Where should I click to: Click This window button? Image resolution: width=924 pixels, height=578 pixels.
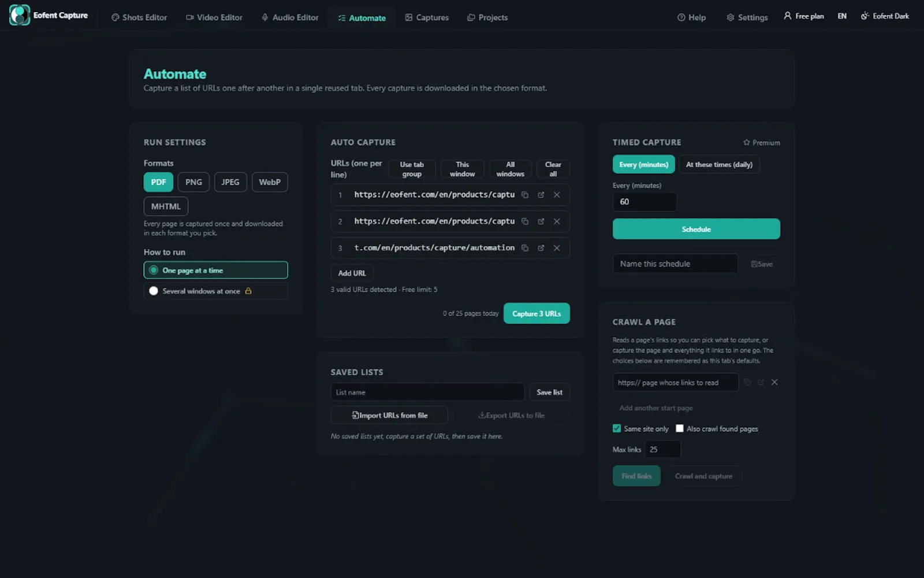coord(462,169)
